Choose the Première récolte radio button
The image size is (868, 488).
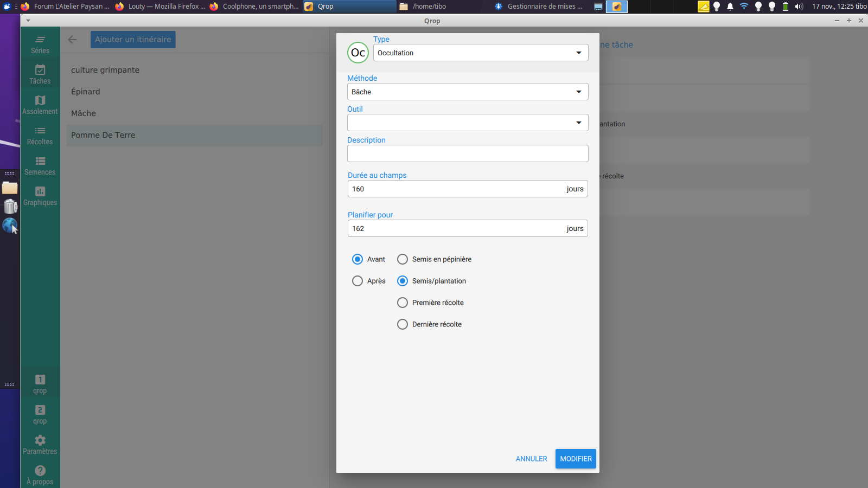pyautogui.click(x=403, y=303)
